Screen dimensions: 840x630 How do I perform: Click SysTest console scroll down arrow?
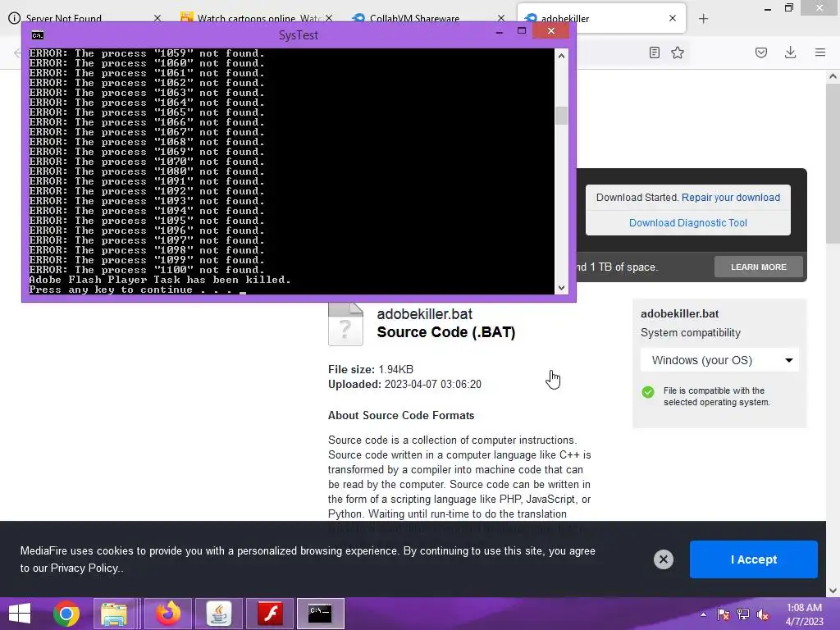tap(561, 288)
